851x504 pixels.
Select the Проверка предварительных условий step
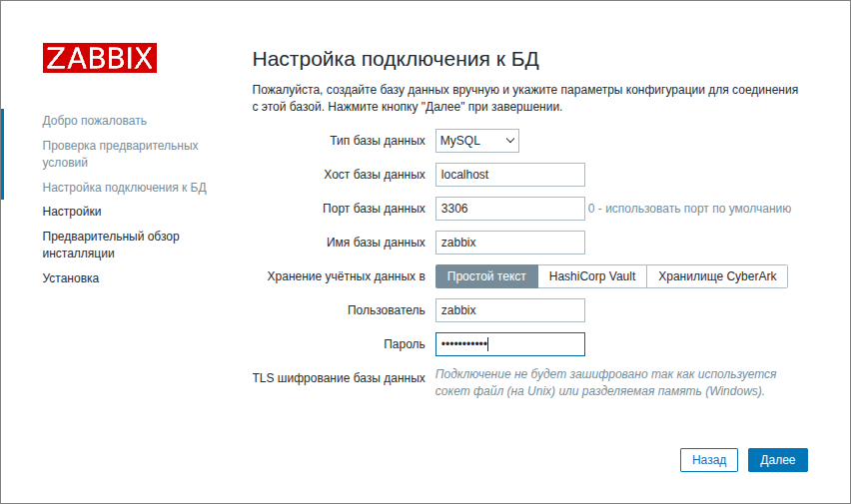pos(121,154)
